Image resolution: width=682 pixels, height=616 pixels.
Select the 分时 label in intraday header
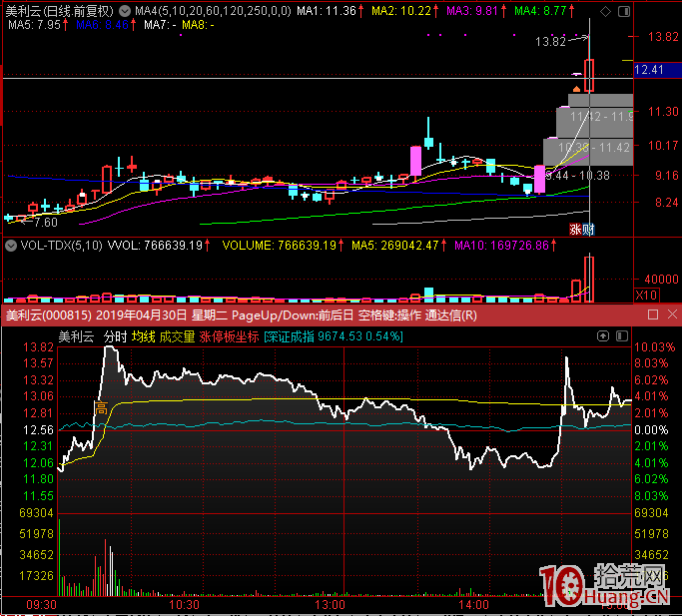(x=115, y=336)
